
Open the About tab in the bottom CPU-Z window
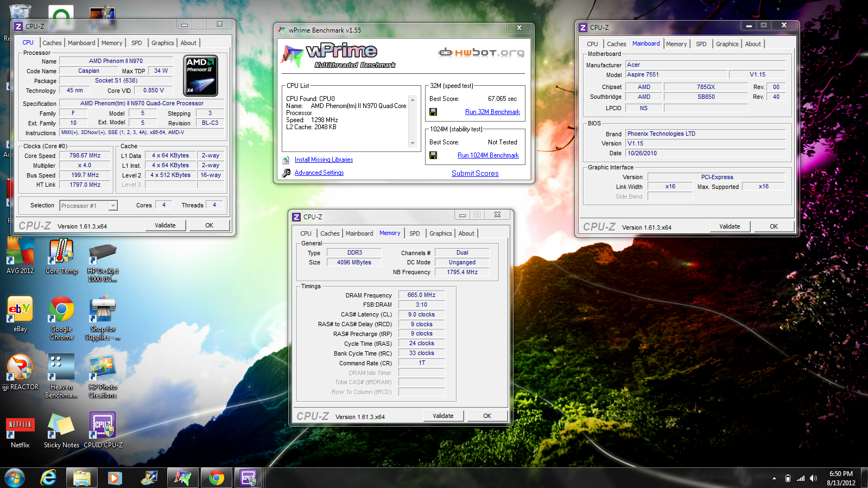(466, 233)
